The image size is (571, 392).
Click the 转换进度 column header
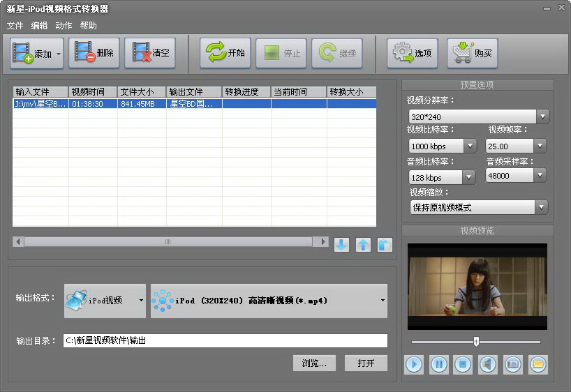pyautogui.click(x=246, y=91)
